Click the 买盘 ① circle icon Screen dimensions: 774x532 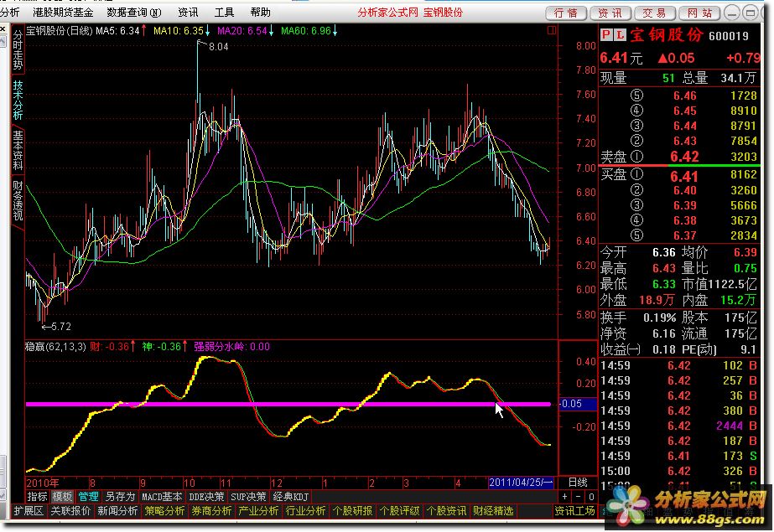636,174
